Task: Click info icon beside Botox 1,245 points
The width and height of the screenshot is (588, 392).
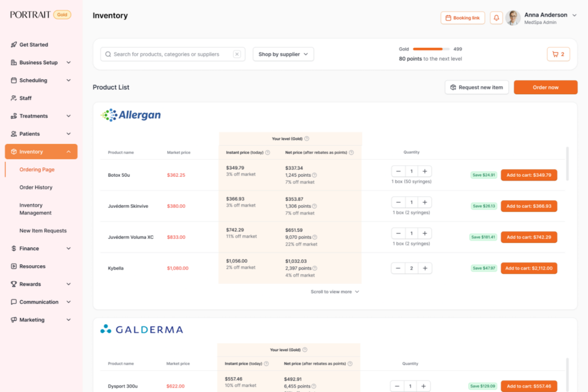Action: (x=315, y=175)
